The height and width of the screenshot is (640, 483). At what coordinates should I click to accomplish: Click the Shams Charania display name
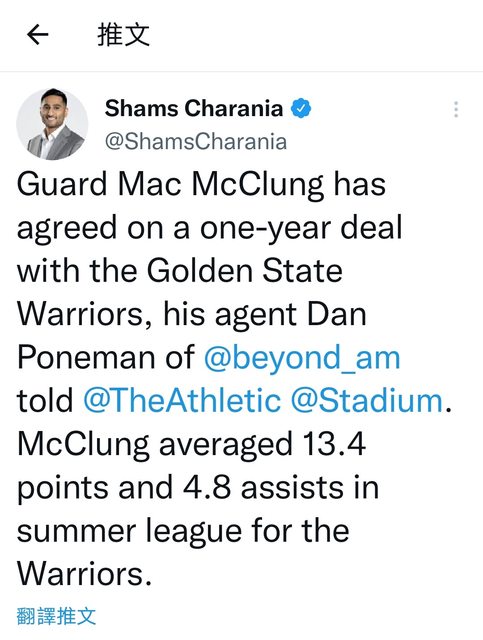point(194,109)
